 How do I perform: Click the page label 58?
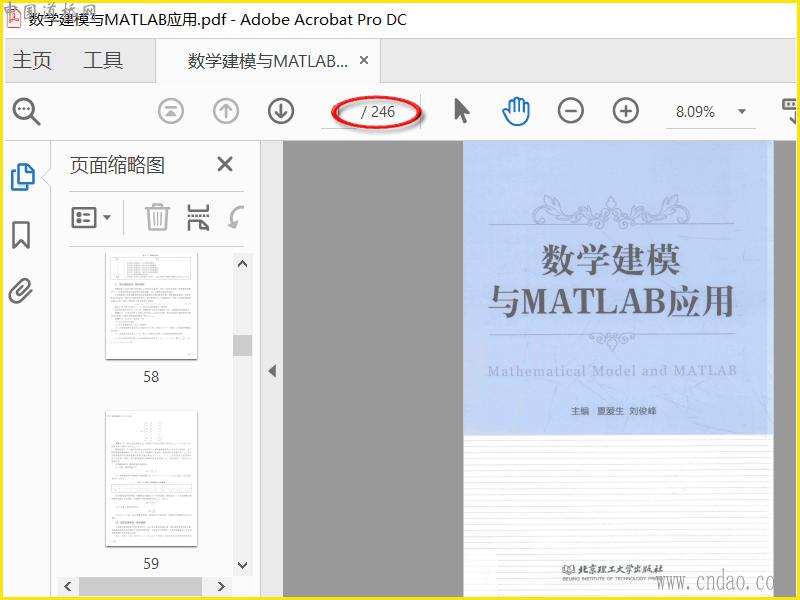pos(151,377)
